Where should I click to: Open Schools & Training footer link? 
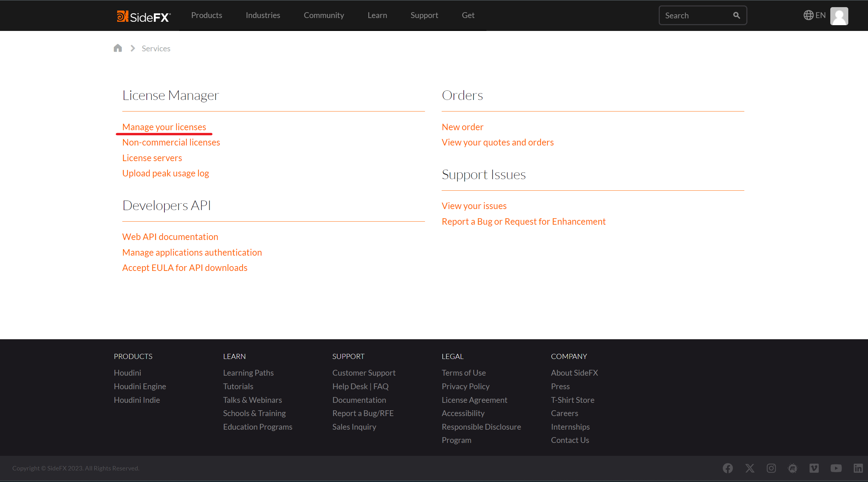coord(254,413)
